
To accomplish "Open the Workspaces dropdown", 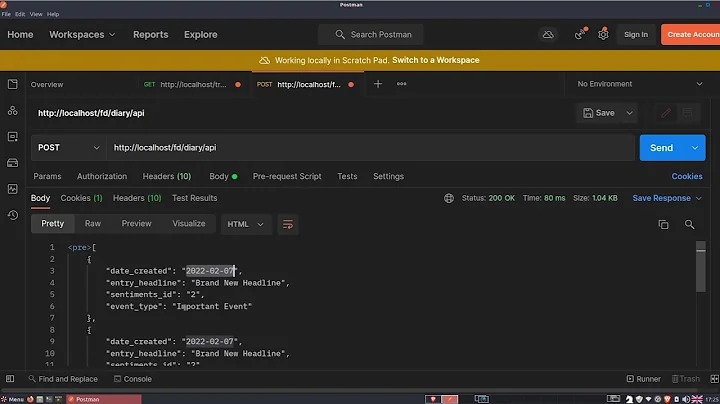I will 82,34.
